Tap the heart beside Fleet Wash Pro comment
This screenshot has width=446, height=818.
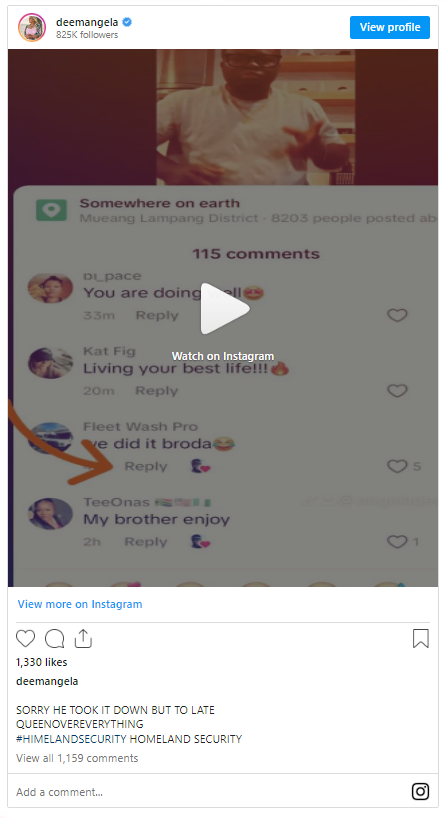pos(397,466)
